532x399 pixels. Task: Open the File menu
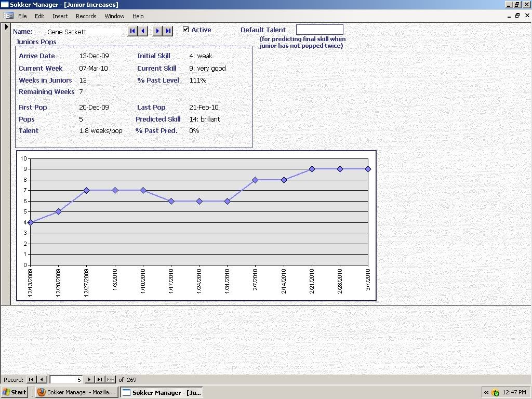[22, 16]
